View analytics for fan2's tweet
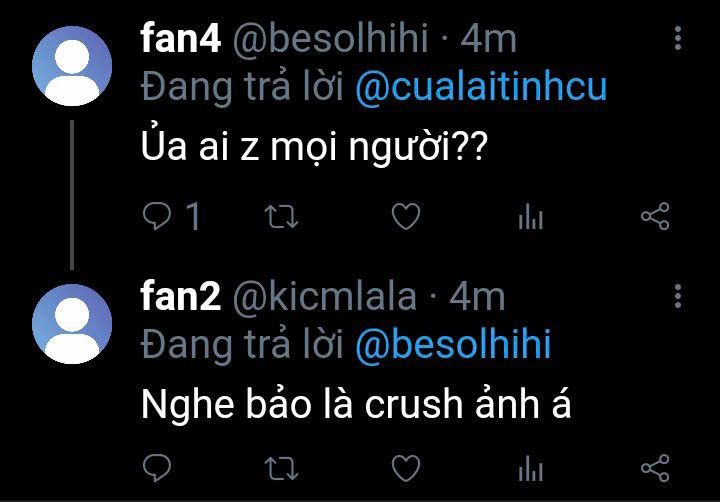720x502 pixels. tap(530, 468)
